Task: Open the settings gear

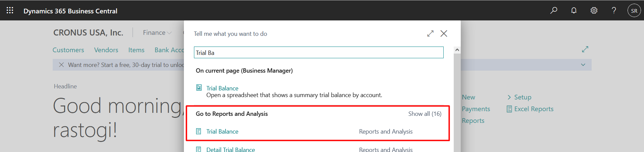Action: [594, 10]
